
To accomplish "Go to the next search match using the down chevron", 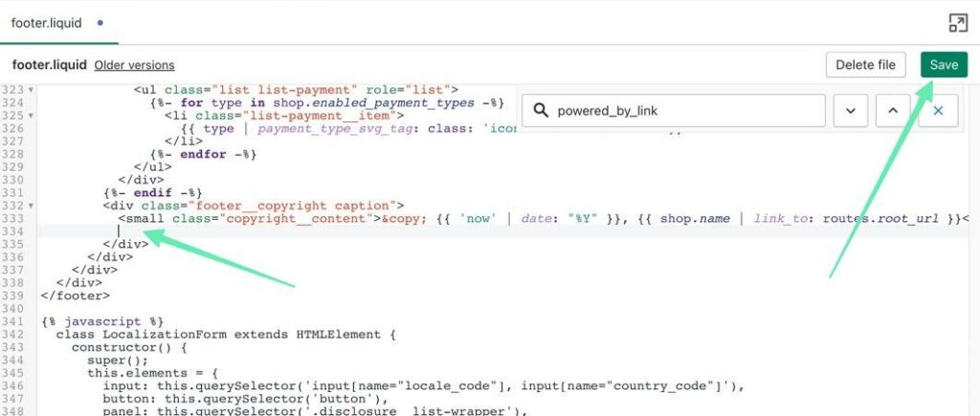I will click(849, 111).
